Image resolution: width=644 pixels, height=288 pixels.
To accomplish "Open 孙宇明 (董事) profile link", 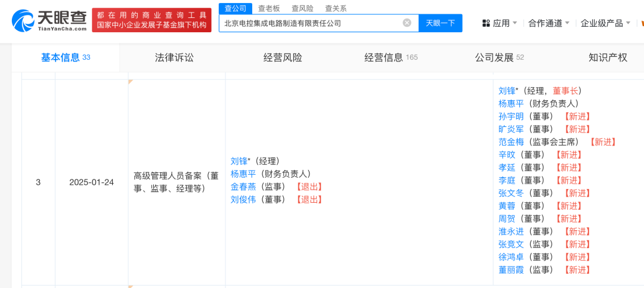I will pos(512,116).
